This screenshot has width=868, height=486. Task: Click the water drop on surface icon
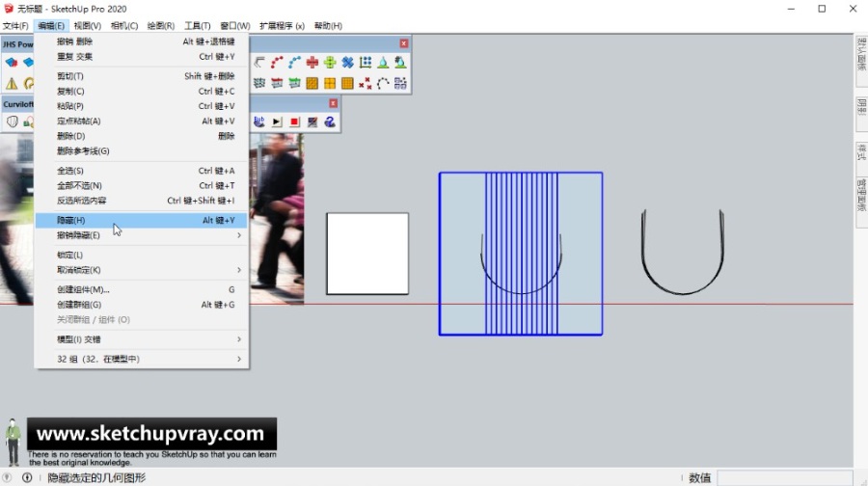point(383,63)
